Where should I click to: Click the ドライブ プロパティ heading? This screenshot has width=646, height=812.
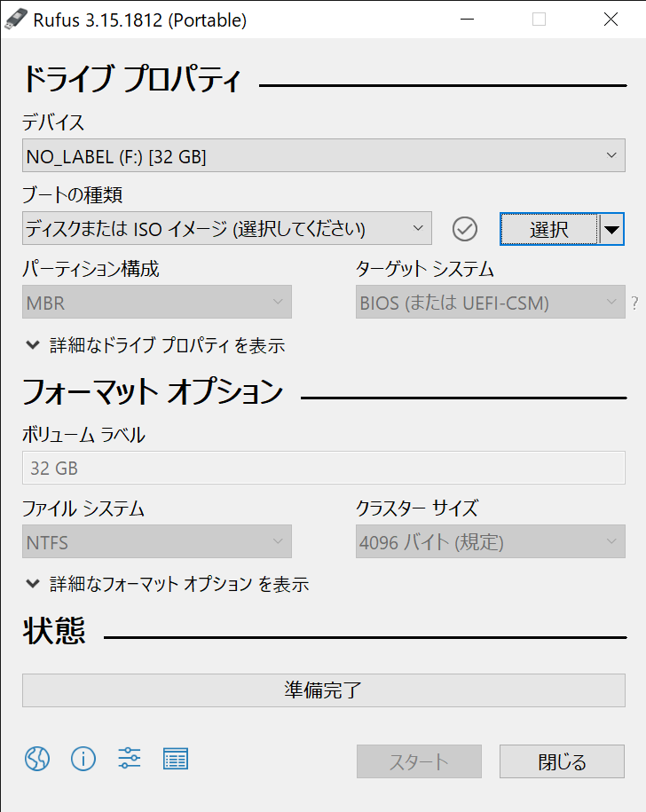pos(132,79)
